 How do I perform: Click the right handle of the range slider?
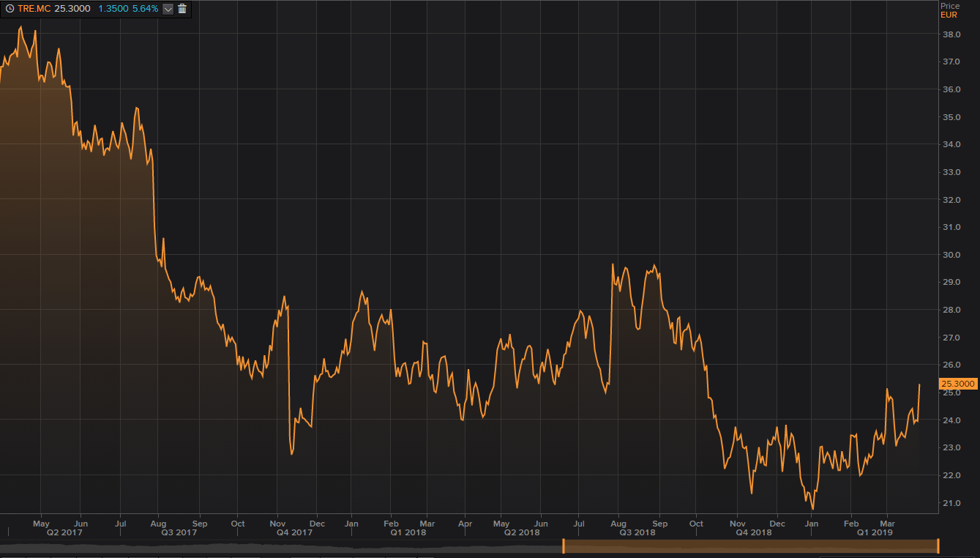click(938, 546)
